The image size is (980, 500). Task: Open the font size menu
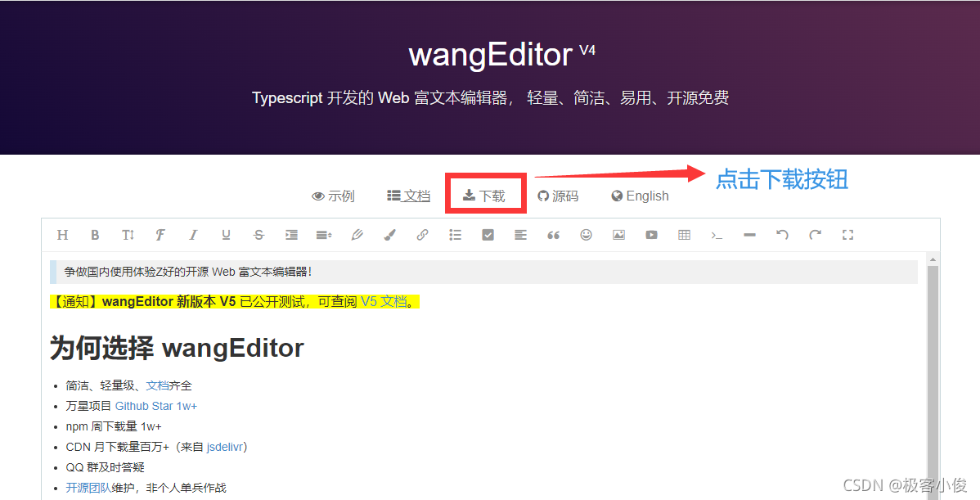coord(128,235)
